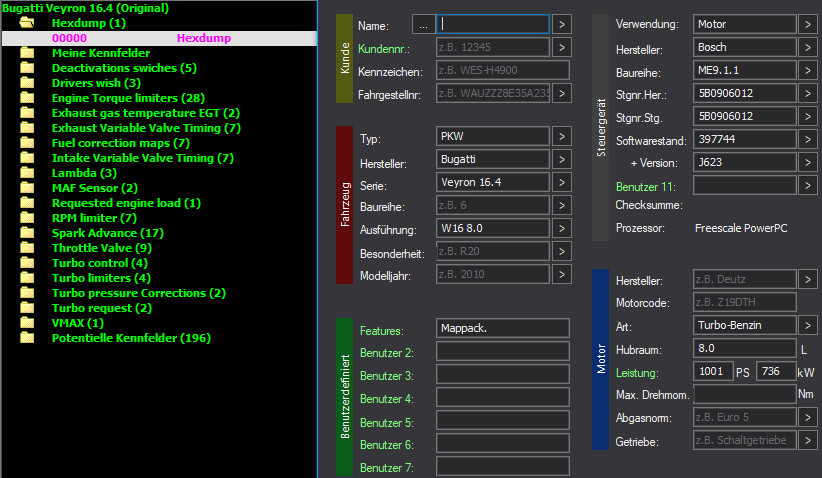Image resolution: width=822 pixels, height=478 pixels.
Task: Open the Typ PKW arrow button
Action: coord(561,136)
